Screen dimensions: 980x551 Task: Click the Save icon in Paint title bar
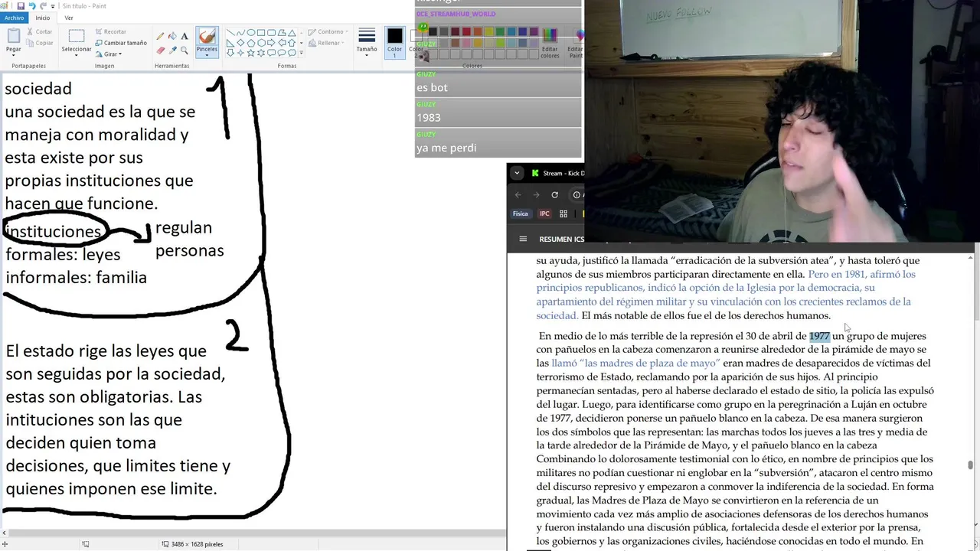21,6
